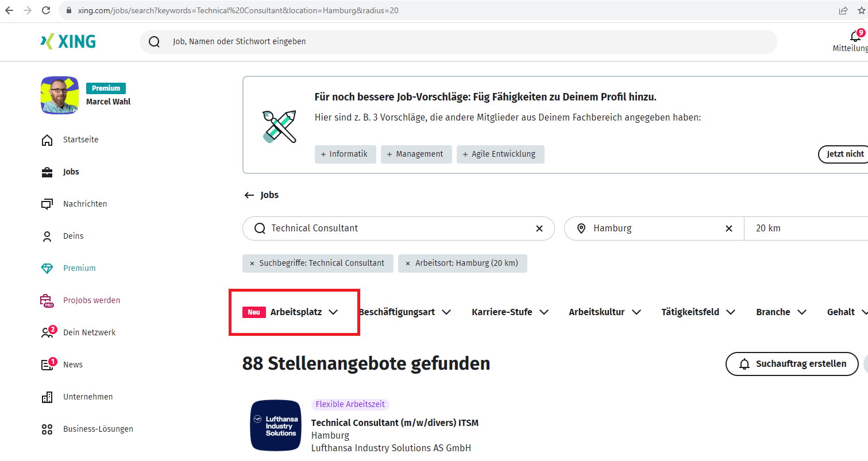Expand the Beschäftigungsart filter dropdown
868x461 pixels.
point(404,312)
